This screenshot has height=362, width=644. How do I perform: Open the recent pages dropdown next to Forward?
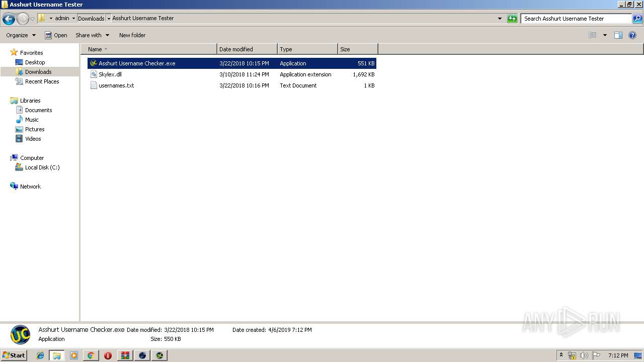click(x=32, y=19)
